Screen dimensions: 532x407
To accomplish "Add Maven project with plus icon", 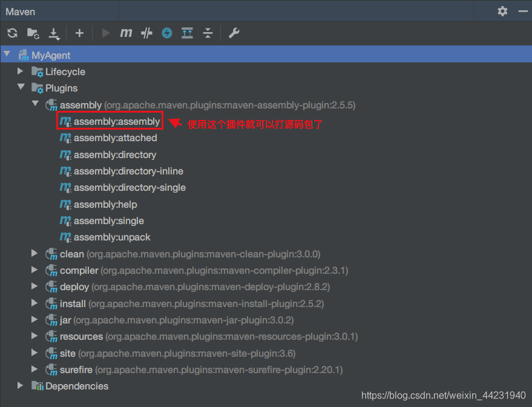I will coord(79,33).
